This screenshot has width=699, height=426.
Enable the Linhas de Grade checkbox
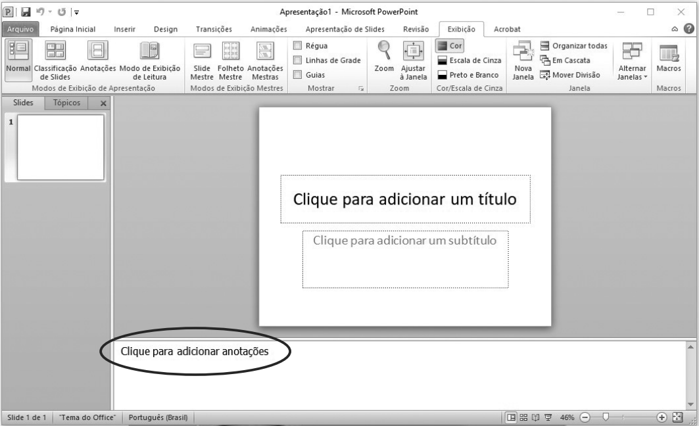(297, 60)
